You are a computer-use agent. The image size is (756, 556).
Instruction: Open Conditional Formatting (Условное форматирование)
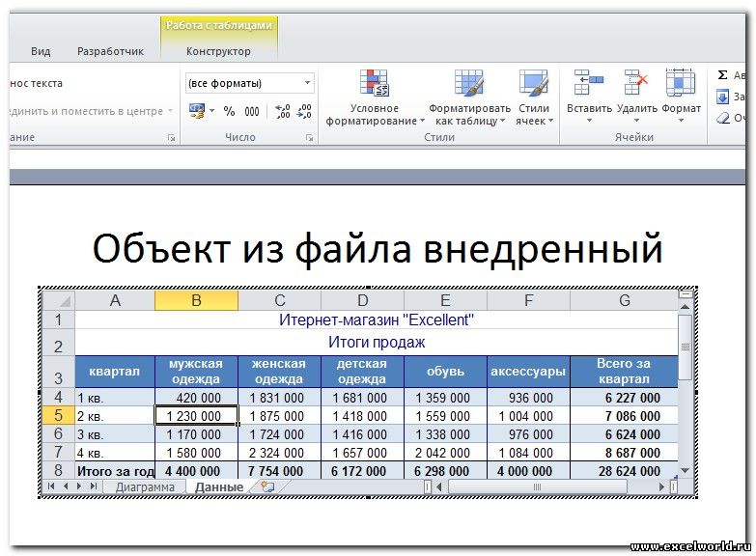(375, 98)
